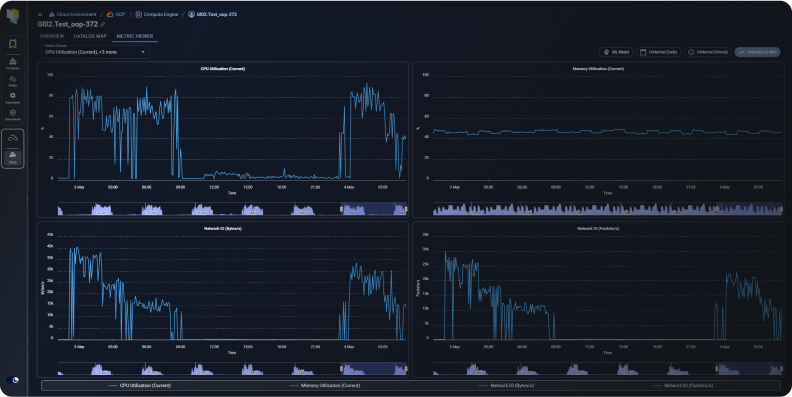Image resolution: width=792 pixels, height=397 pixels.
Task: Open Containers section in the sidebar
Action: tap(13, 63)
